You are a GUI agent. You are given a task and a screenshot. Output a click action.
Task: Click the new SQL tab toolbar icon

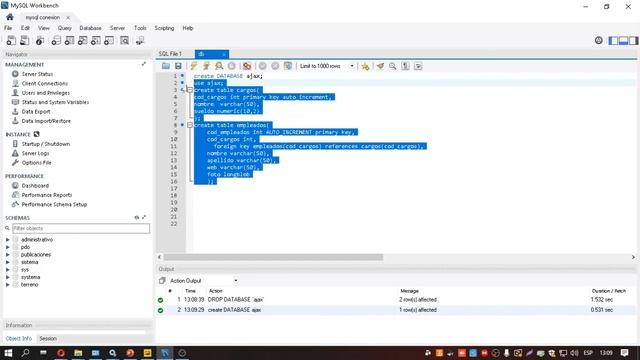11,40
